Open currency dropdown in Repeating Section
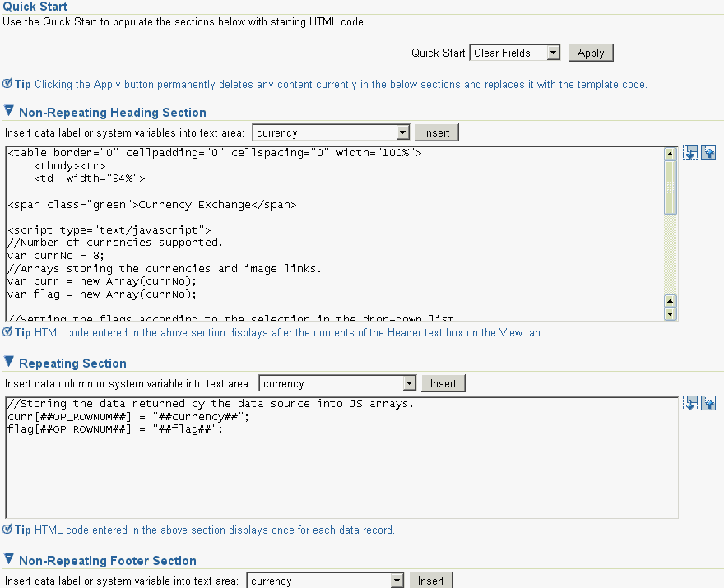 point(409,383)
